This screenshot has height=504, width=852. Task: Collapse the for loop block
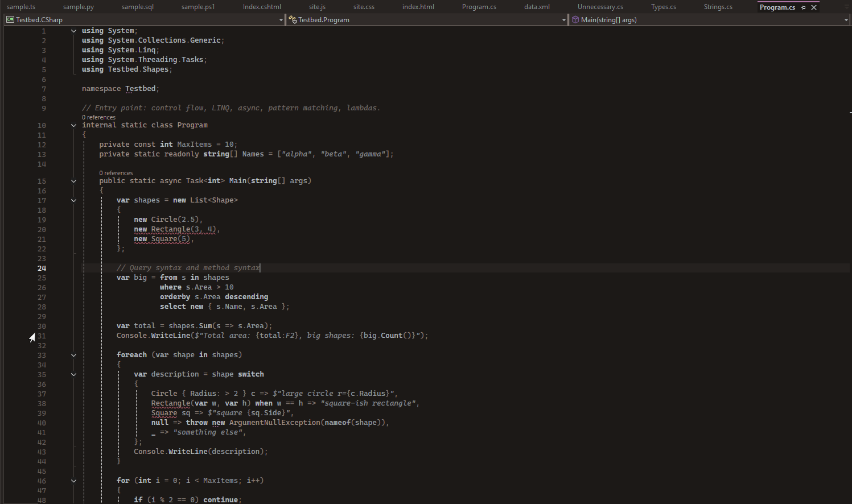coord(73,481)
